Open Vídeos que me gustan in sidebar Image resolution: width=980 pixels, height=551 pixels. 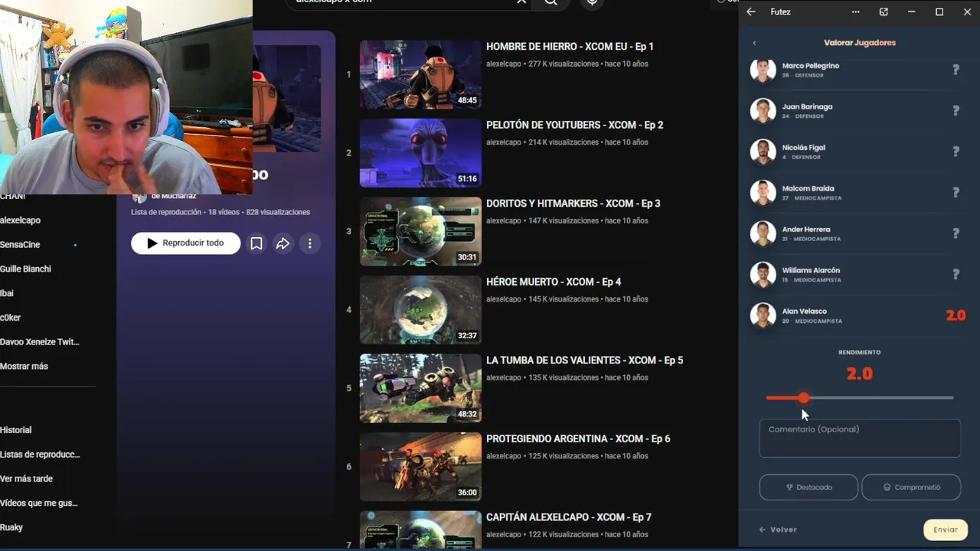point(39,504)
